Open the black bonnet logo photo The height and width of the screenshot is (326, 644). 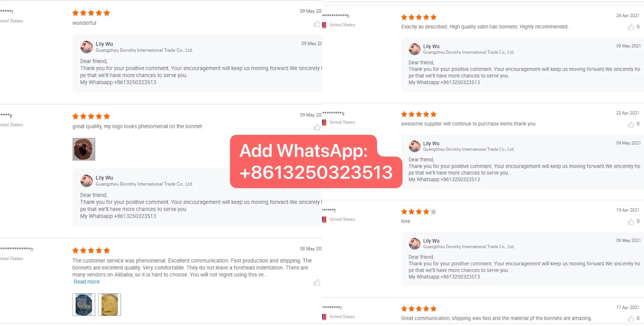tap(84, 305)
